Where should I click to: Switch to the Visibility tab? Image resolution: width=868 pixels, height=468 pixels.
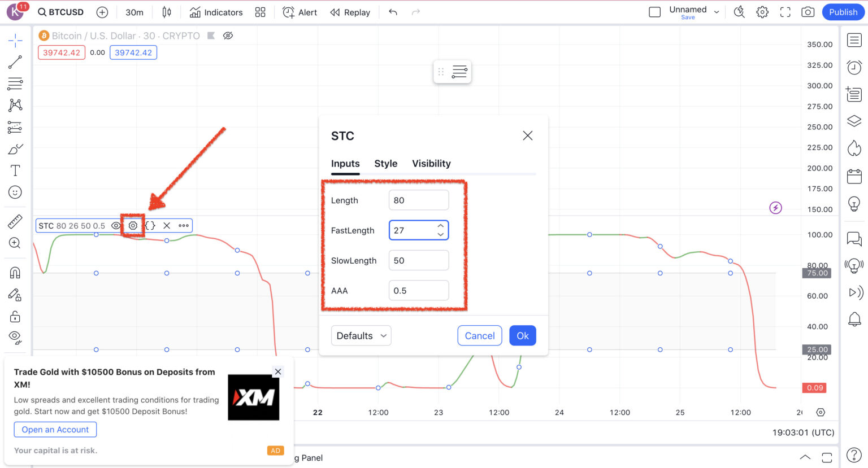[x=431, y=164]
